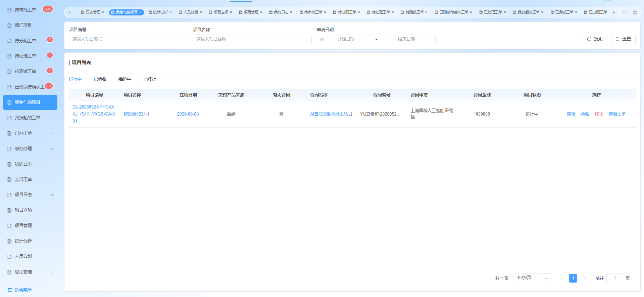Open project number DL-20260521-YHCXX link
Viewport: 644px width, 297px height.
click(94, 114)
